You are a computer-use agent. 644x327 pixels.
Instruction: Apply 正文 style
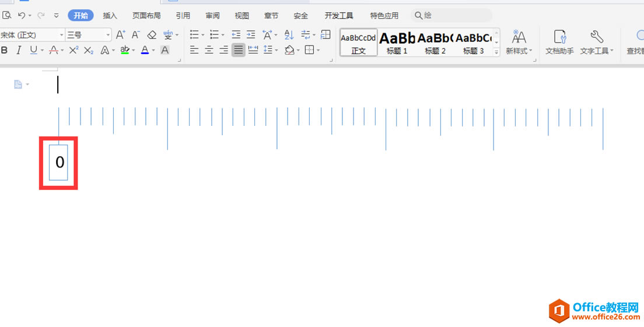click(x=359, y=43)
